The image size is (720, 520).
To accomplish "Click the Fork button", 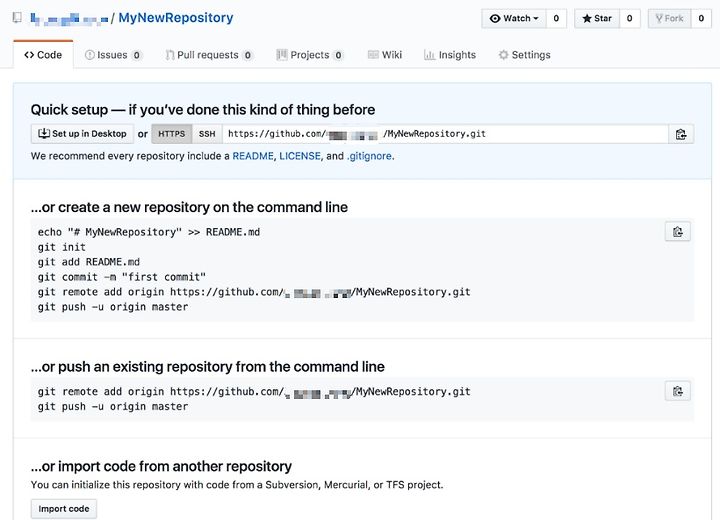I will tap(669, 18).
